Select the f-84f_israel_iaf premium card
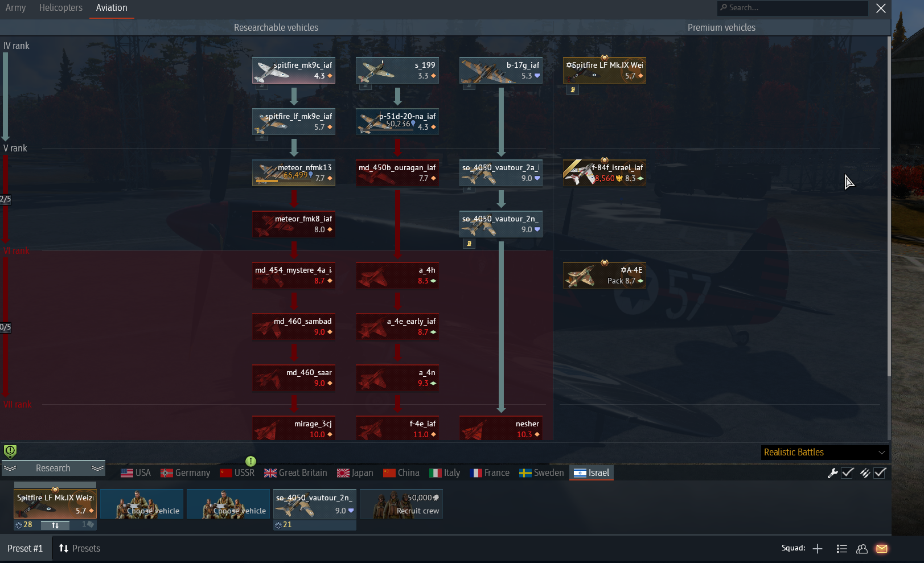 (x=605, y=172)
